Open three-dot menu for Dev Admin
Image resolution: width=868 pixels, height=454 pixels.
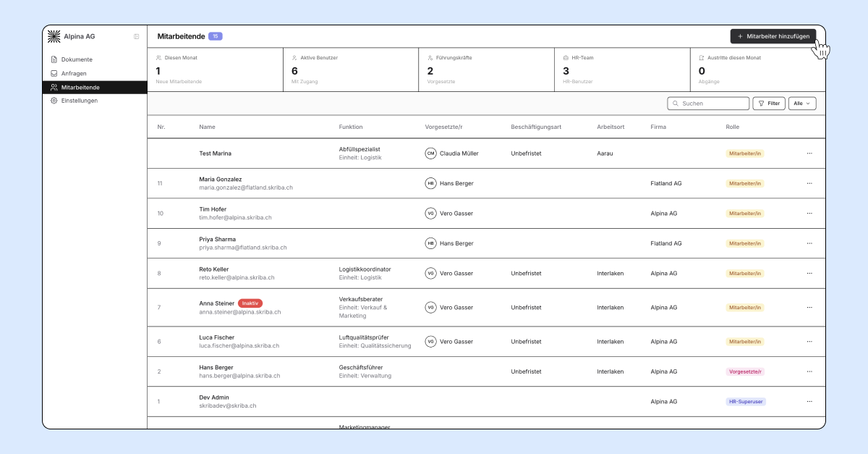(x=809, y=401)
